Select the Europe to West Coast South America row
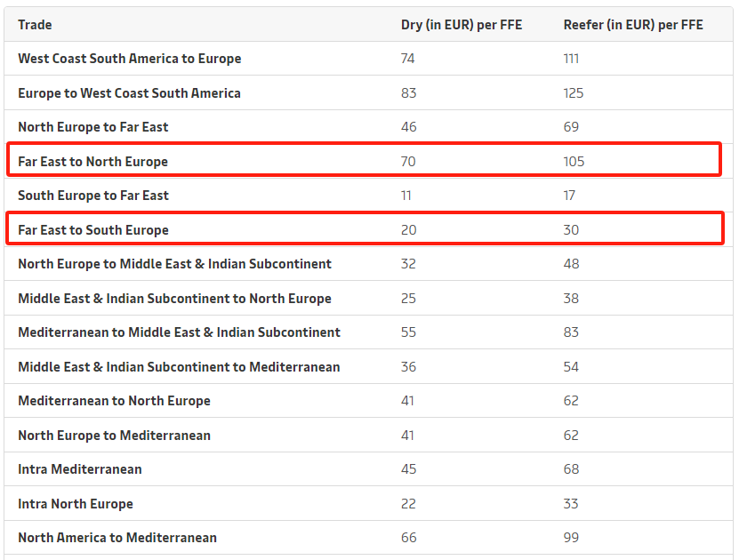This screenshot has width=739, height=560. pos(368,92)
